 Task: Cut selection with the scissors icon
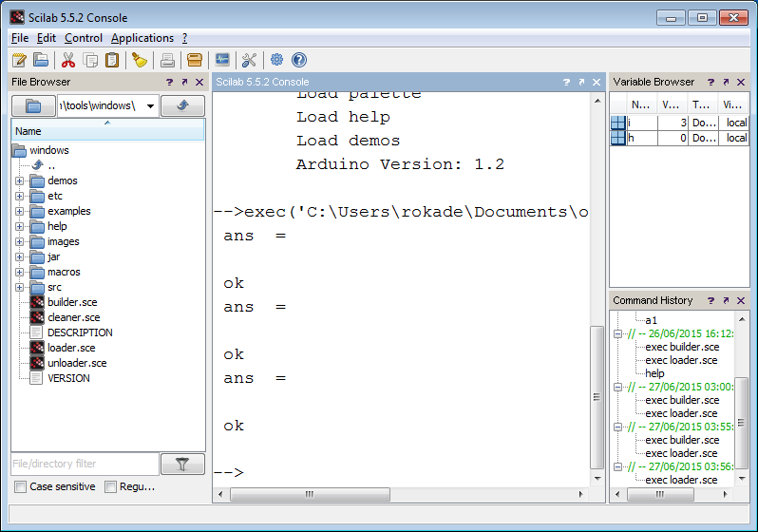pyautogui.click(x=68, y=60)
